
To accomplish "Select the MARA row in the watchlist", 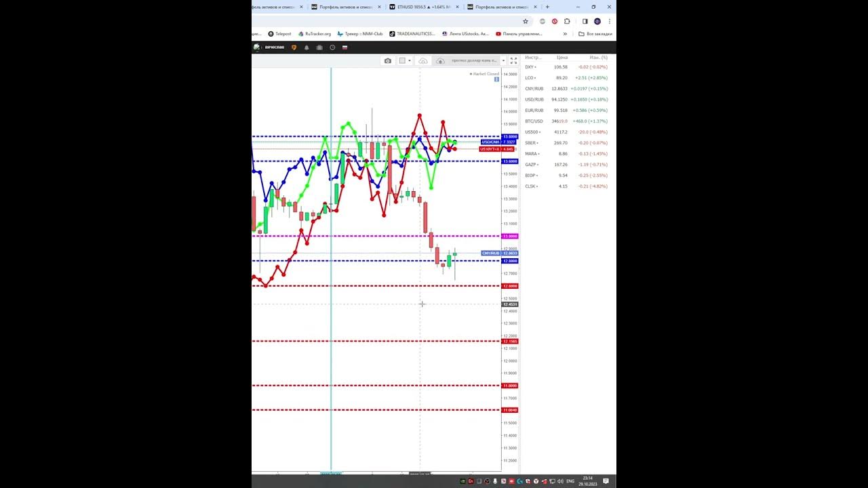I will point(567,154).
